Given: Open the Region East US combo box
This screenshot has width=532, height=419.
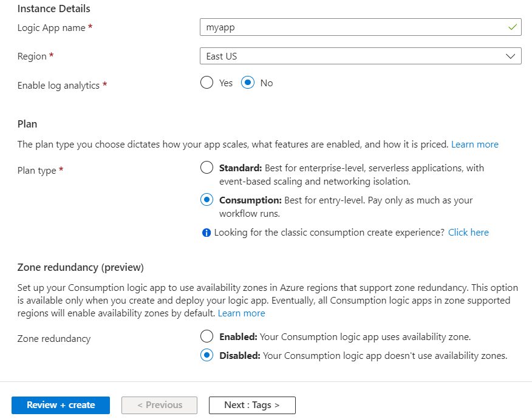Looking at the screenshot, I should [x=352, y=56].
